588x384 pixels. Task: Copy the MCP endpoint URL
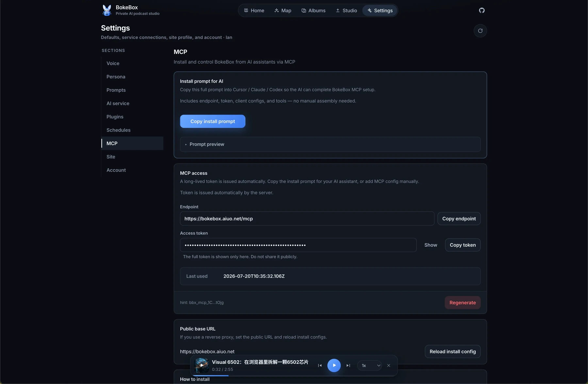point(459,219)
